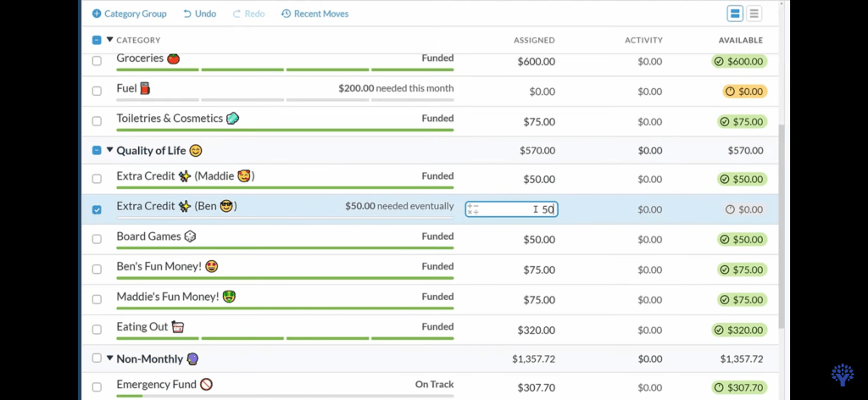Screen dimensions: 868x400
Task: Click Extra Credit (Maddie) available $50.00 pill
Action: pos(743,180)
